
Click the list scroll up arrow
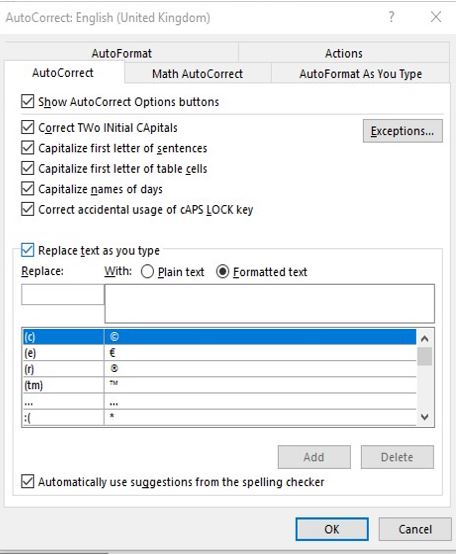point(425,339)
